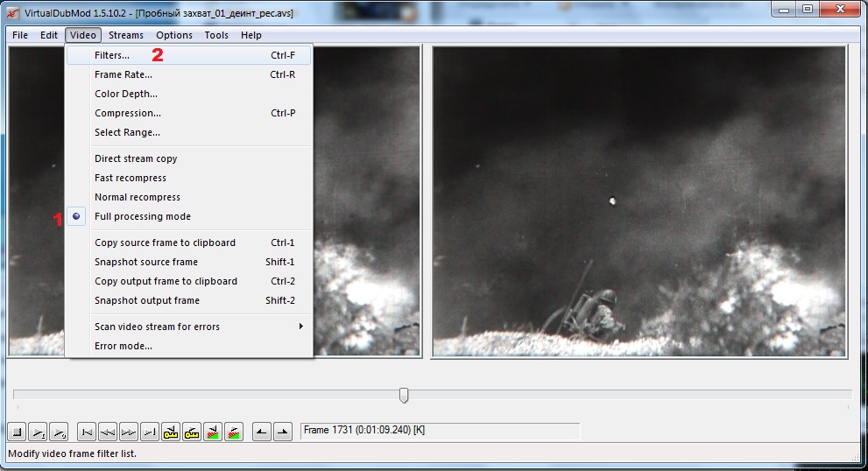This screenshot has height=471, width=868.
Task: Close the open Video menu
Action: 83,35
